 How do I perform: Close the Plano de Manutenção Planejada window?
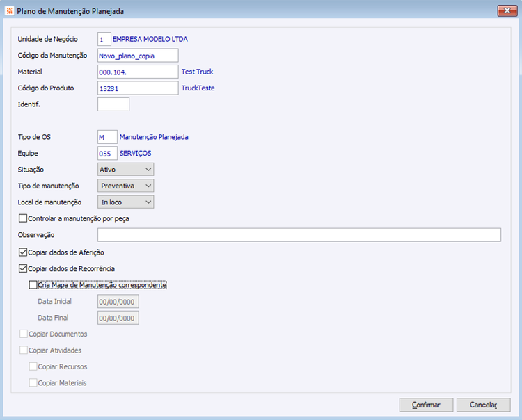pos(507,10)
